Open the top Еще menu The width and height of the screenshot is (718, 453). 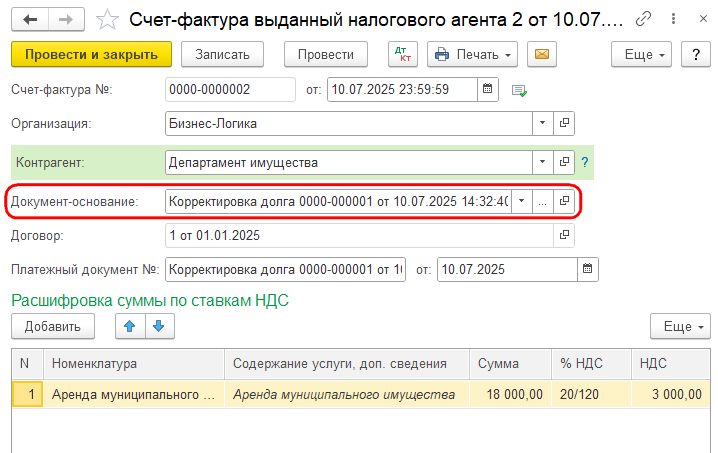coord(642,55)
